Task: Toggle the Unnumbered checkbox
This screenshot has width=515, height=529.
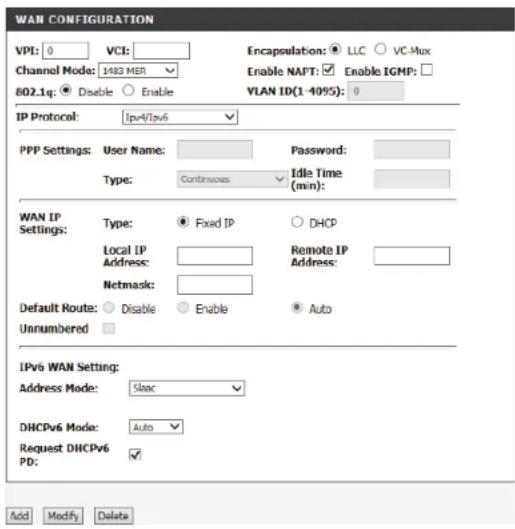Action: point(109,328)
